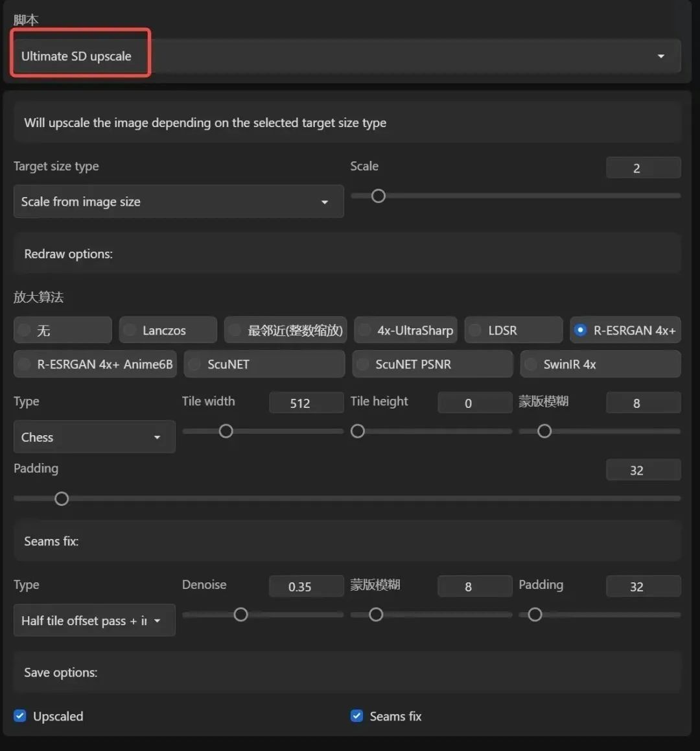
Task: Adjust the redraw 蒙版模糊 slider below Tile height row
Action: (x=544, y=431)
